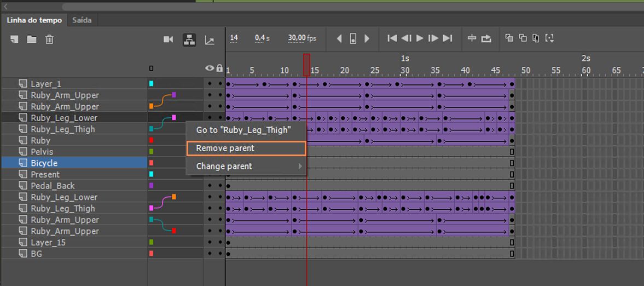Toggle loop playback icon
Viewport: 644px width, 286px height.
pyautogui.click(x=486, y=38)
